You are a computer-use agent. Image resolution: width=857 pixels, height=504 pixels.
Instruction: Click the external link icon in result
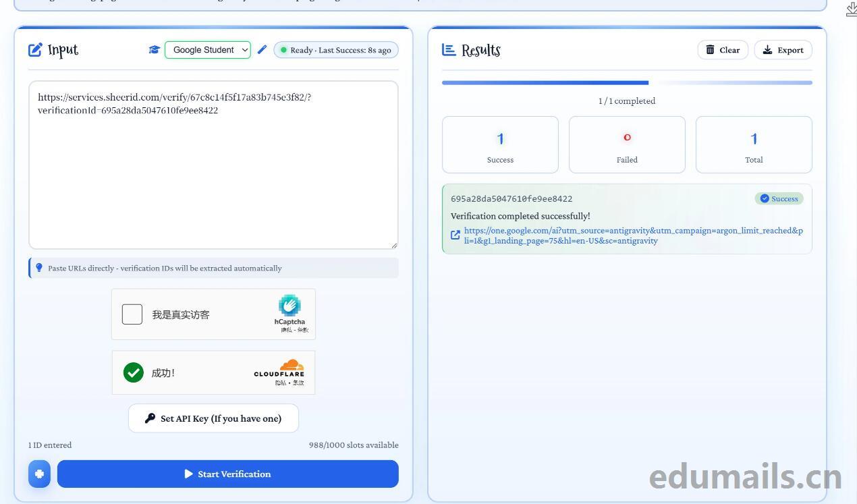455,235
